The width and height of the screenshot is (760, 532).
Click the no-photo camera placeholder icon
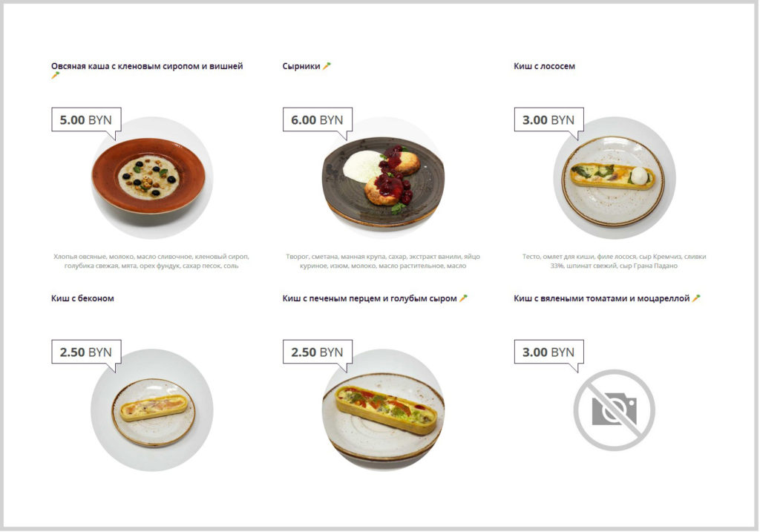pyautogui.click(x=614, y=410)
